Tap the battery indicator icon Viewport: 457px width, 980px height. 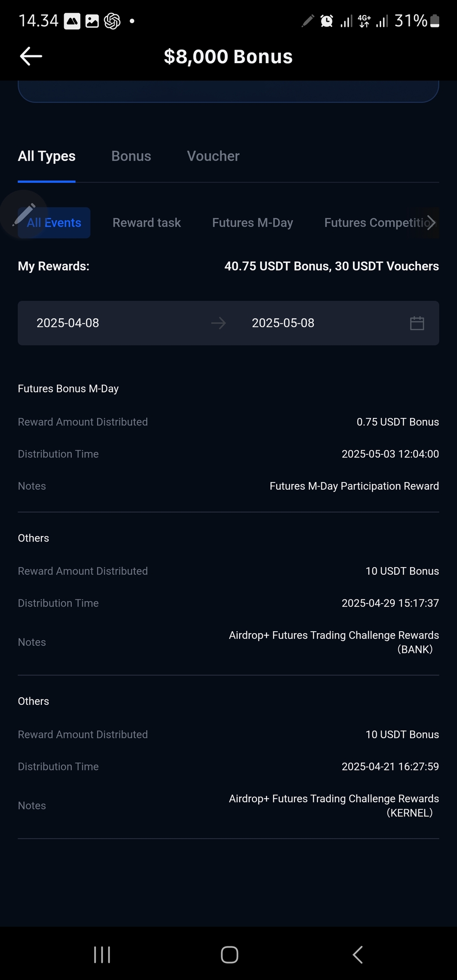tap(434, 21)
